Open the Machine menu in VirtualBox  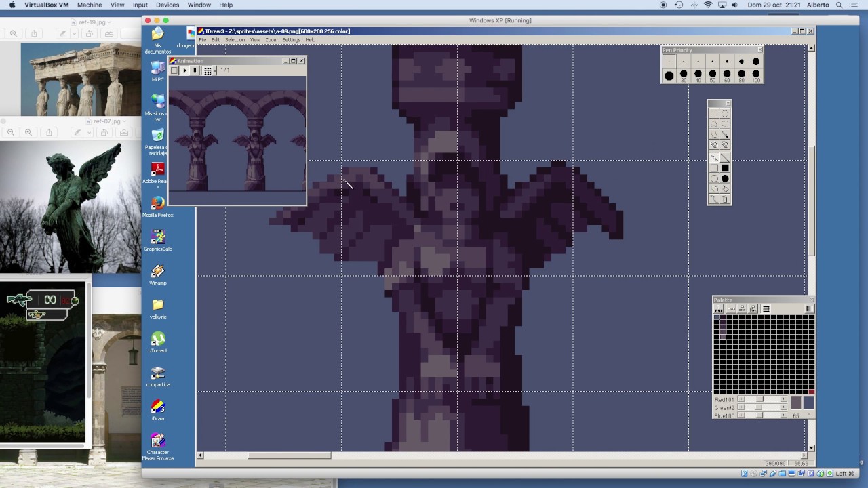coord(90,5)
